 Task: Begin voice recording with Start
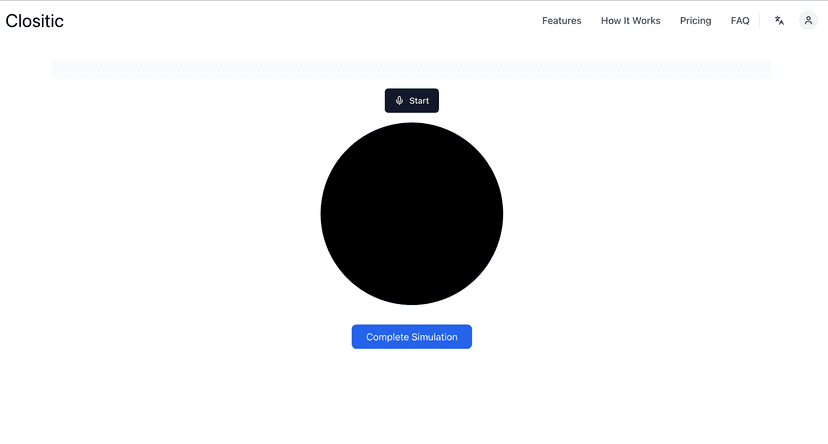pos(412,101)
